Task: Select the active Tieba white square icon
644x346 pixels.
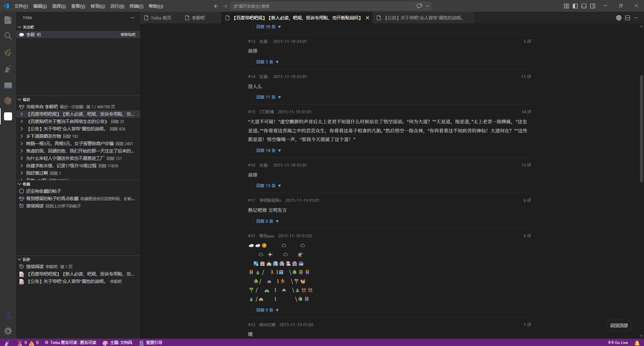Action: (8, 116)
